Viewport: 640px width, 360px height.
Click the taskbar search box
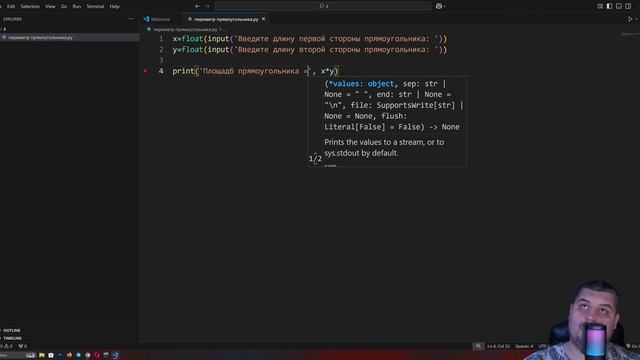coord(18,355)
